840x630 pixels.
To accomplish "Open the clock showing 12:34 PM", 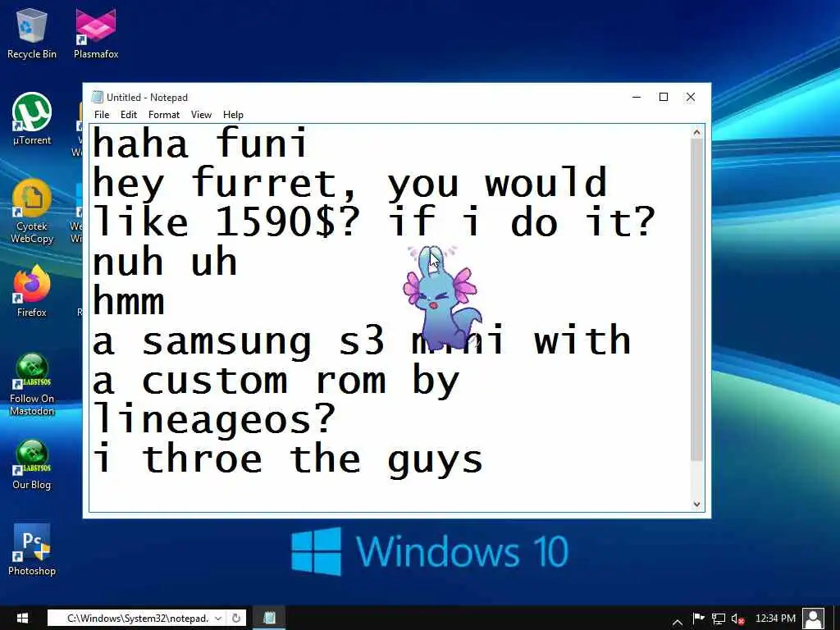I will [775, 619].
